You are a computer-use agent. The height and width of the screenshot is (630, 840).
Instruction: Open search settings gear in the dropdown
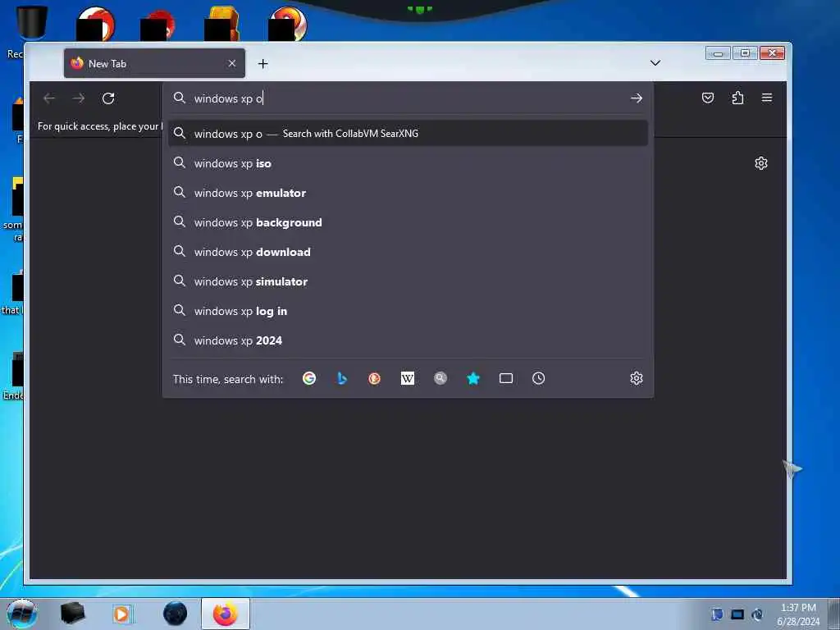coord(637,378)
